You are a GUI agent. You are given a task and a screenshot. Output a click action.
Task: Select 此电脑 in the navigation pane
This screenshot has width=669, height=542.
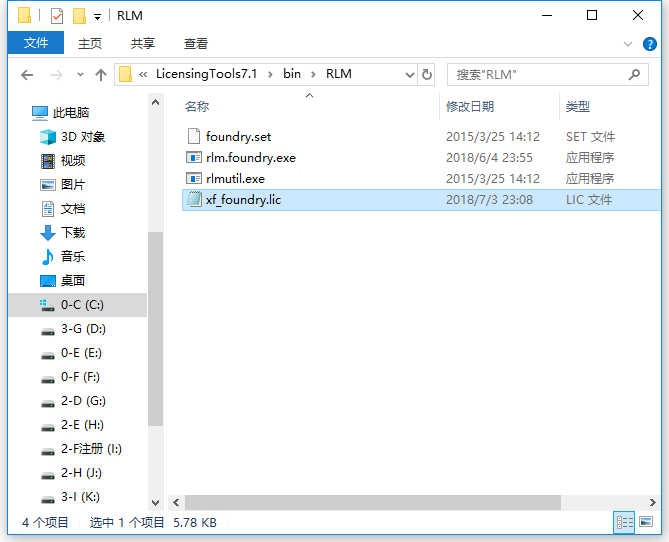[x=71, y=113]
